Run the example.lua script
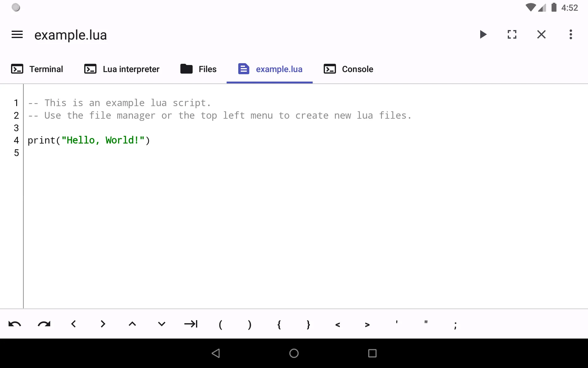Viewport: 588px width, 368px height. [x=483, y=34]
